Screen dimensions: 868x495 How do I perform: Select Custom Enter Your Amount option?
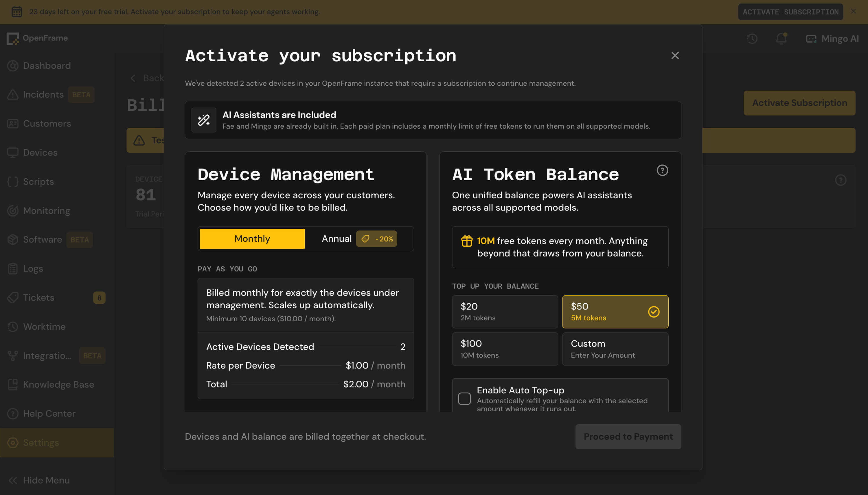pyautogui.click(x=615, y=349)
